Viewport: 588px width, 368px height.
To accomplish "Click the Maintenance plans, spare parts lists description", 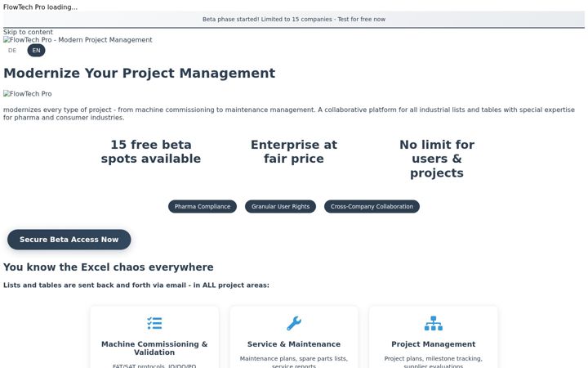I will click(294, 362).
